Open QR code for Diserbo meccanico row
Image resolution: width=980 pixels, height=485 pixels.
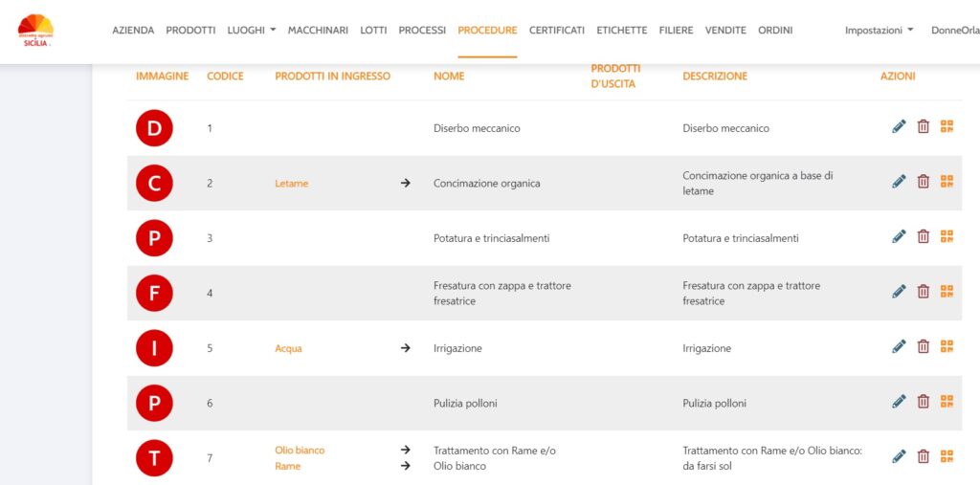(947, 127)
